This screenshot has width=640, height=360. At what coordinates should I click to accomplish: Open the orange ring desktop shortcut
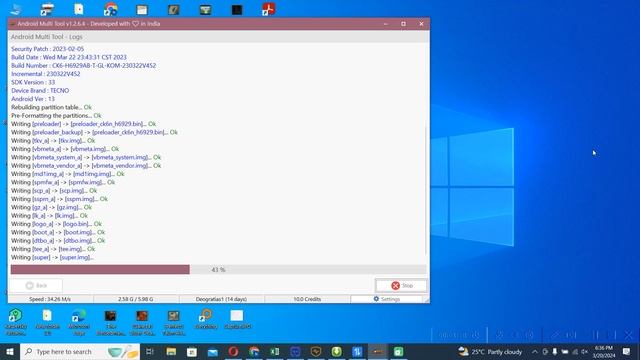pyautogui.click(x=206, y=319)
